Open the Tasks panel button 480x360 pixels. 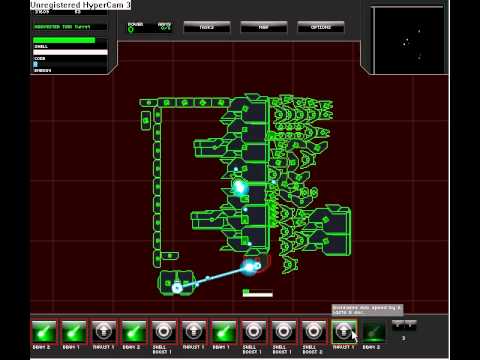pos(207,27)
